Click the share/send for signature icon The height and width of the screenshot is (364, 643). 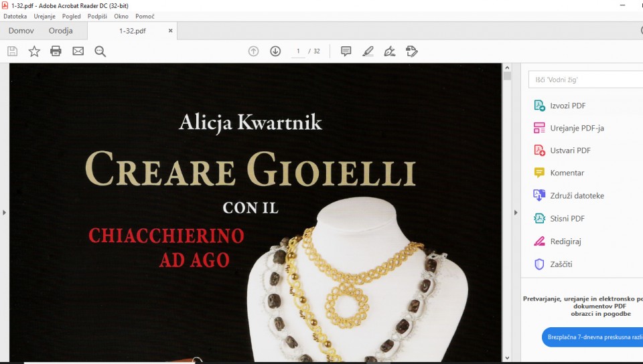412,51
